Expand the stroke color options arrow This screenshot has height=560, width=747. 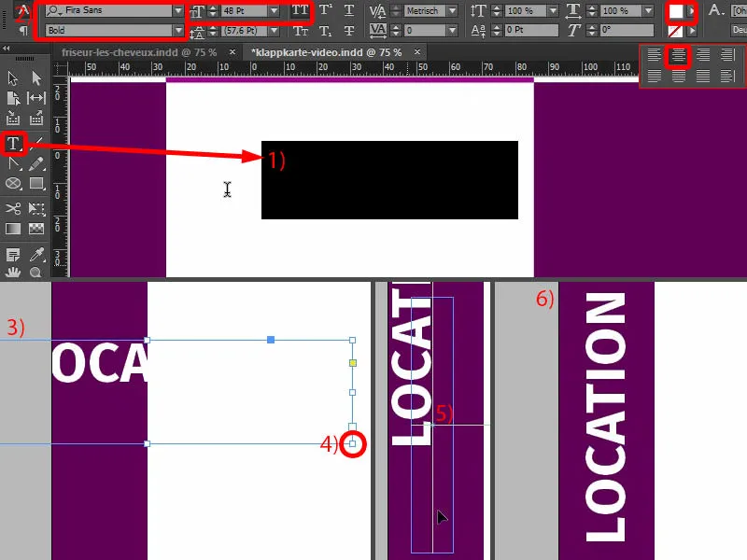tap(692, 31)
